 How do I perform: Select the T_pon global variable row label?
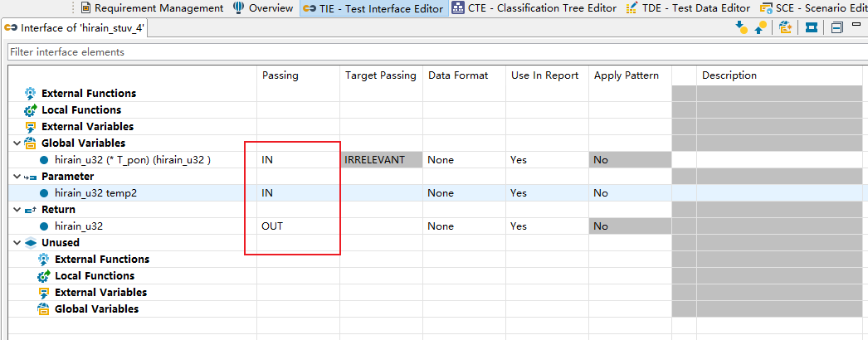[x=133, y=160]
